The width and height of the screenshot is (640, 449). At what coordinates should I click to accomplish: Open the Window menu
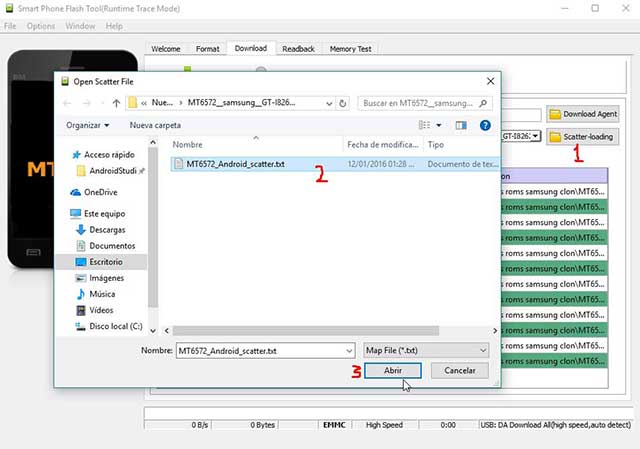tap(80, 26)
